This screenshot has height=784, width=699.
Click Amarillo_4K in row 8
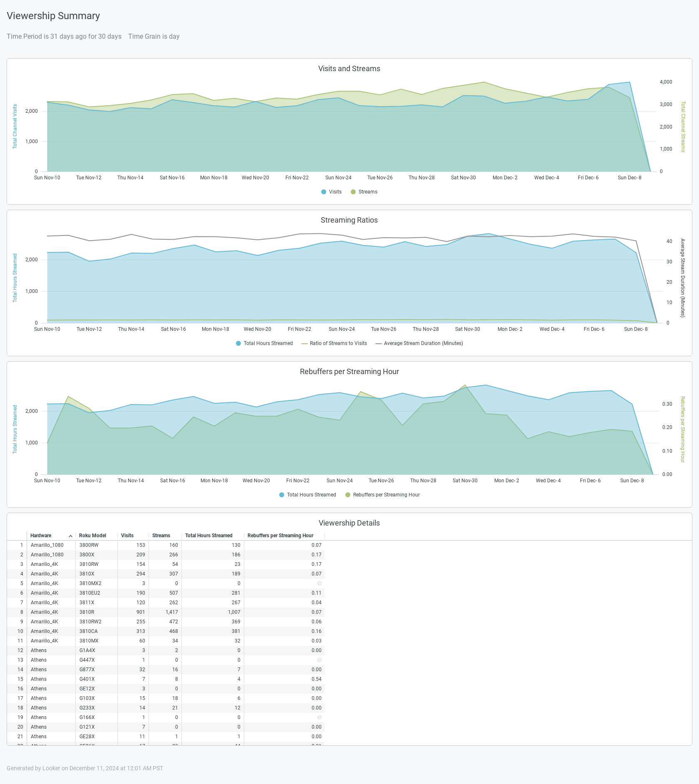45,612
